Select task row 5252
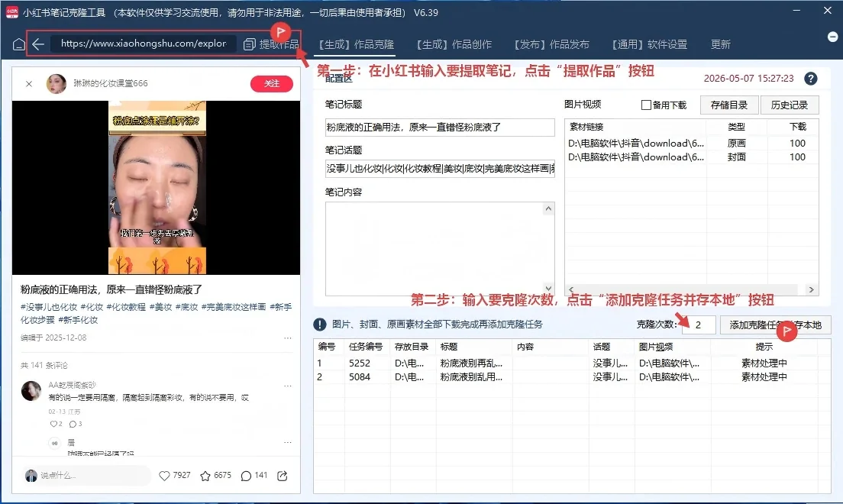Image resolution: width=843 pixels, height=504 pixels. (x=571, y=363)
